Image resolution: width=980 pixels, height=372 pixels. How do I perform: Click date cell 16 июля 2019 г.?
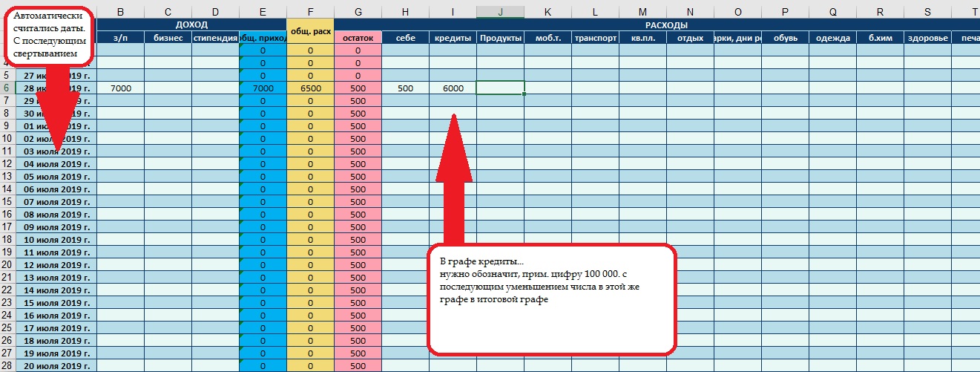(56, 315)
